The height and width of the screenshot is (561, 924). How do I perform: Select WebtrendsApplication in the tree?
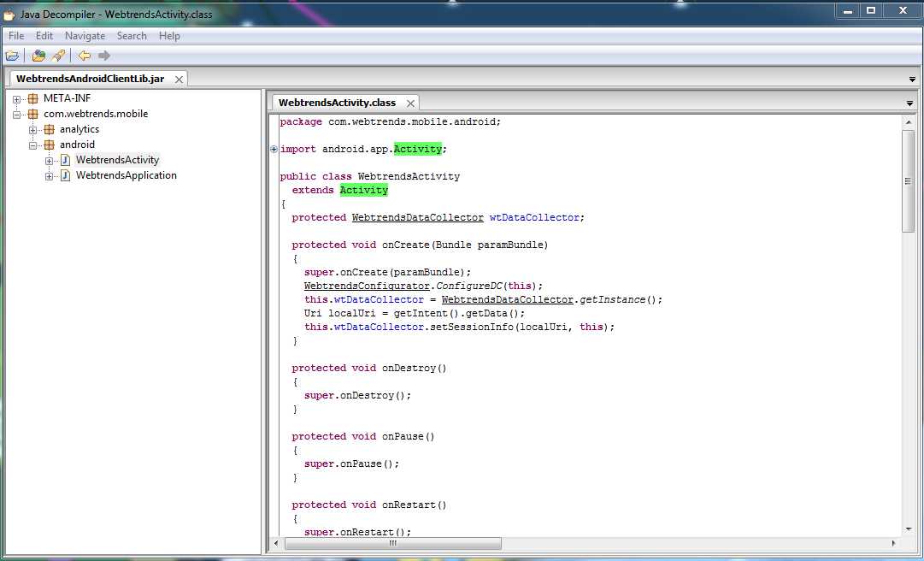tap(127, 175)
